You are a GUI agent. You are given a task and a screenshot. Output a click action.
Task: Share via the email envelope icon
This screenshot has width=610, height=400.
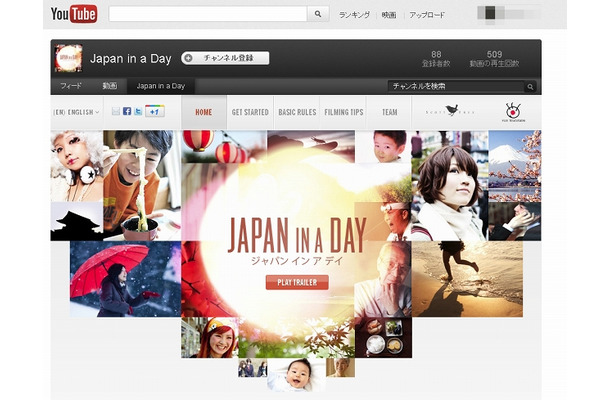tap(116, 111)
